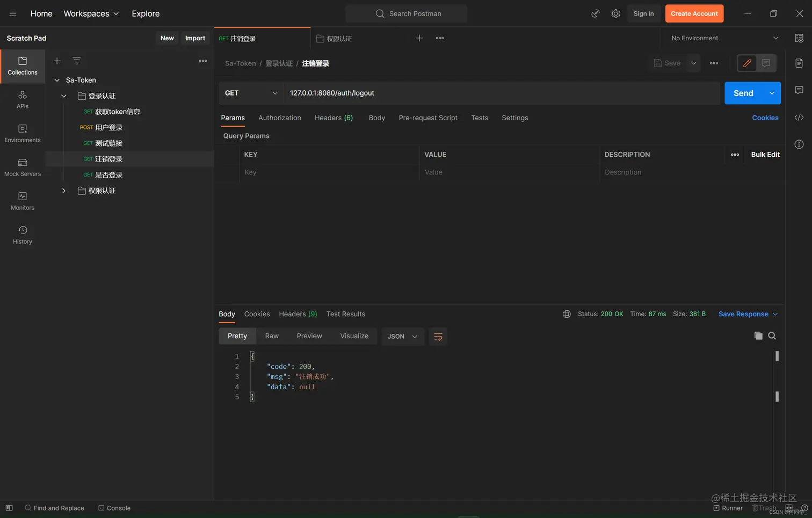This screenshot has width=812, height=518.
Task: Click Sign In button
Action: [x=644, y=14]
